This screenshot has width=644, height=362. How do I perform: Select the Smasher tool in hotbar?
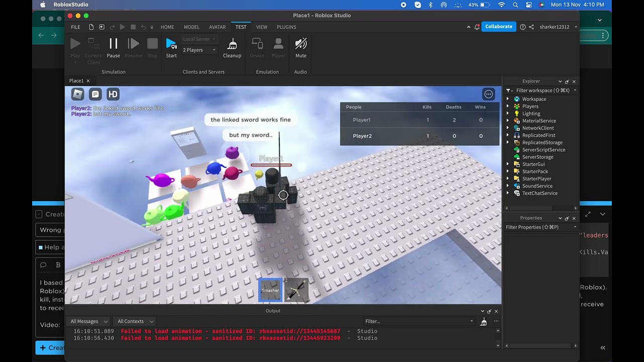(270, 290)
